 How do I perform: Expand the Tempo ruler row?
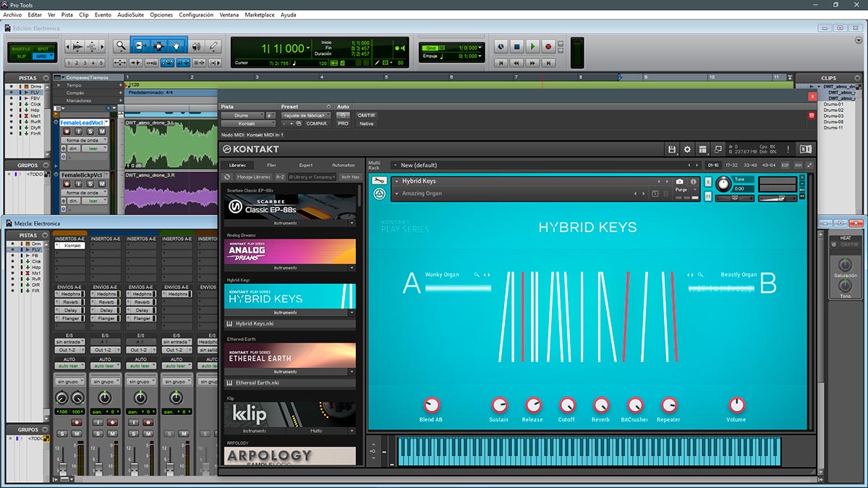pyautogui.click(x=60, y=85)
